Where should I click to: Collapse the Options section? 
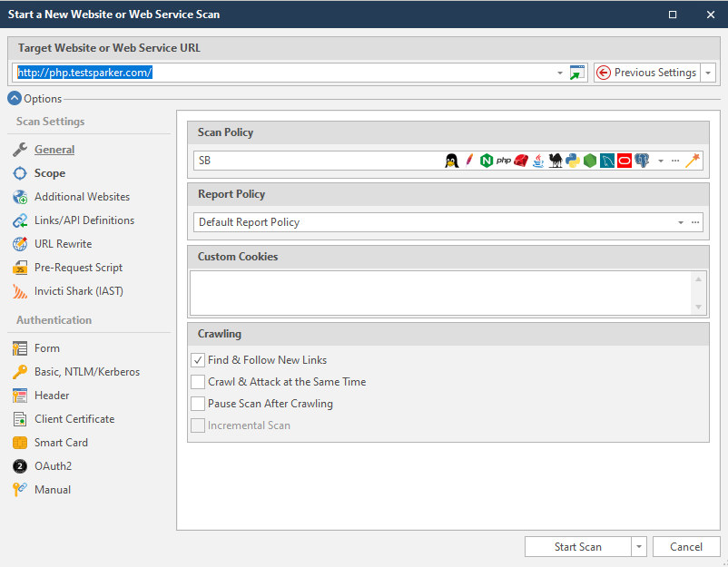(x=14, y=98)
